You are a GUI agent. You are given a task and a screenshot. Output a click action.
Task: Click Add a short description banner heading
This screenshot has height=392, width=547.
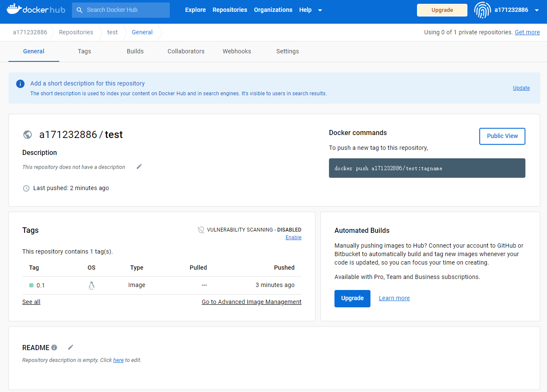tap(88, 83)
